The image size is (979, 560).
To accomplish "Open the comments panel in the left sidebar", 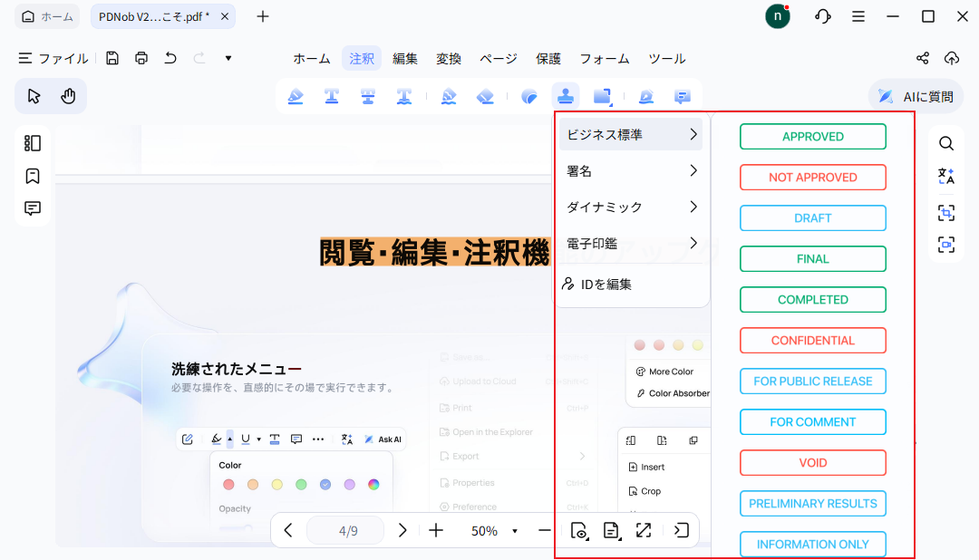I will coord(33,208).
